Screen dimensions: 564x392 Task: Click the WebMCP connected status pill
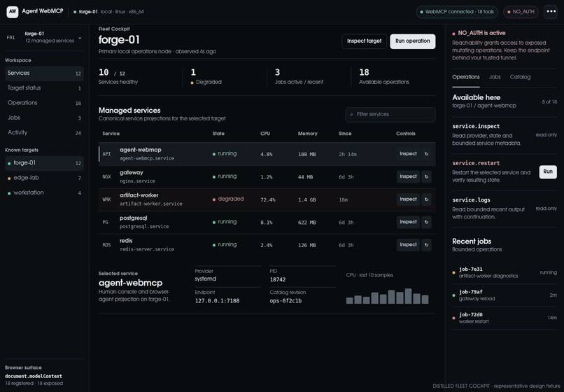click(x=457, y=12)
